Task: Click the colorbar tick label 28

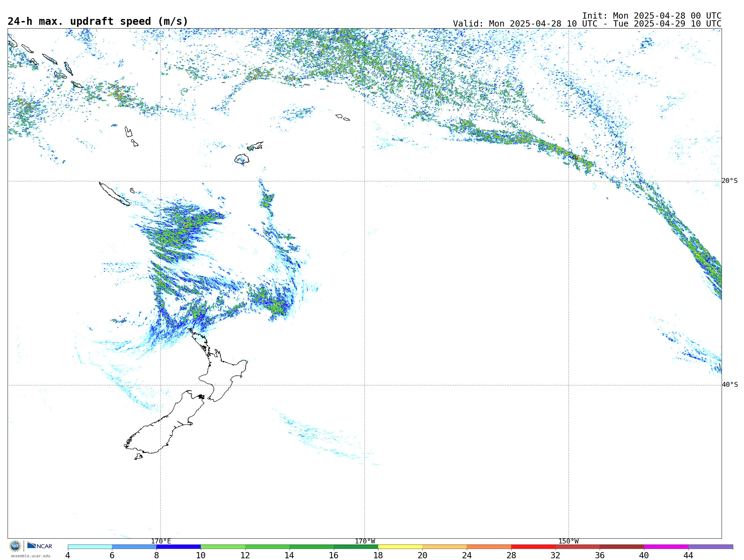Action: click(511, 556)
